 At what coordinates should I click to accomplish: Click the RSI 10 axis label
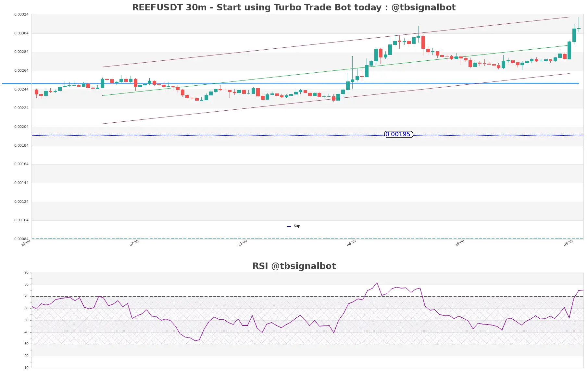26,368
